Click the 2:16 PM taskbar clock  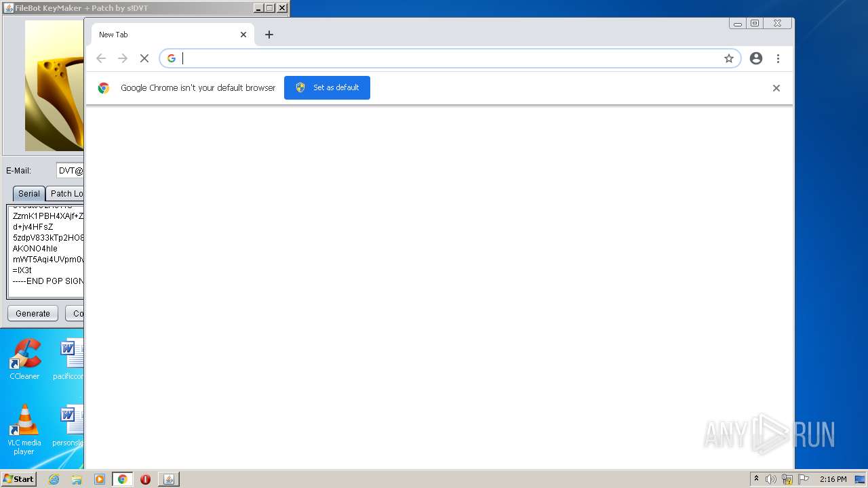pyautogui.click(x=833, y=479)
